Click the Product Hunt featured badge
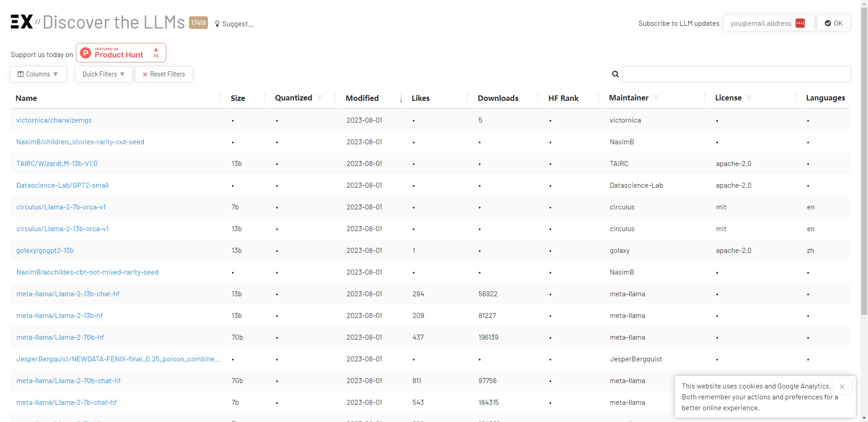This screenshot has width=868, height=422. (x=121, y=53)
